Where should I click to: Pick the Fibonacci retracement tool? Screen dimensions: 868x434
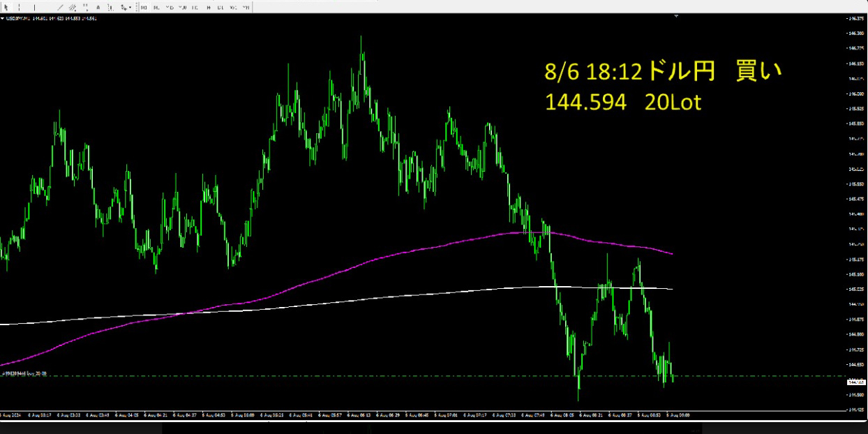(x=85, y=8)
